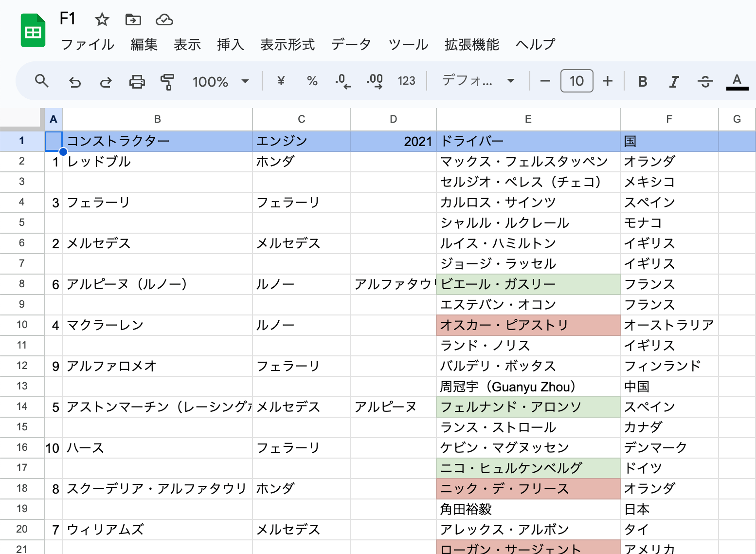
Task: Select column E header
Action: 528,119
